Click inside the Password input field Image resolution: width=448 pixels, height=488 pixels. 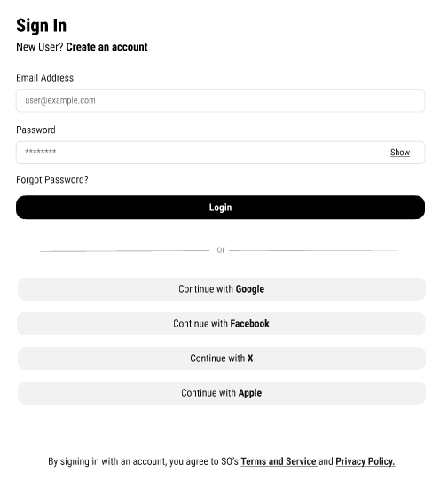click(x=220, y=153)
